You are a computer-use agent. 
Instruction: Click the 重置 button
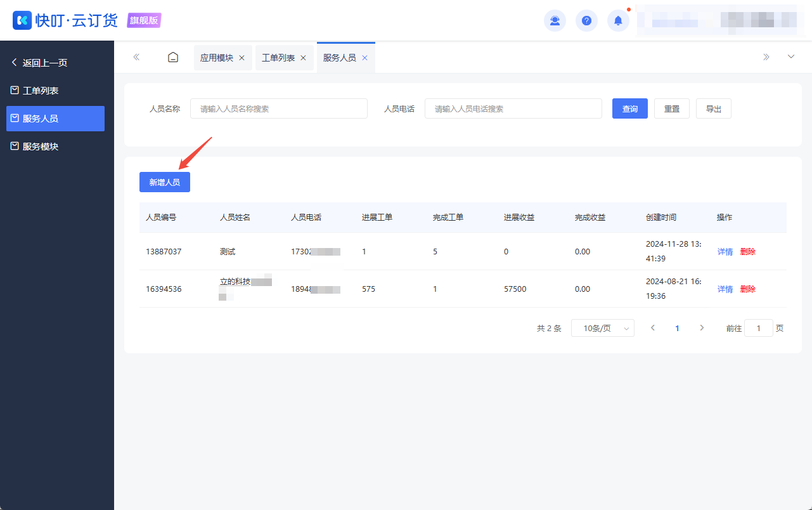coord(672,108)
